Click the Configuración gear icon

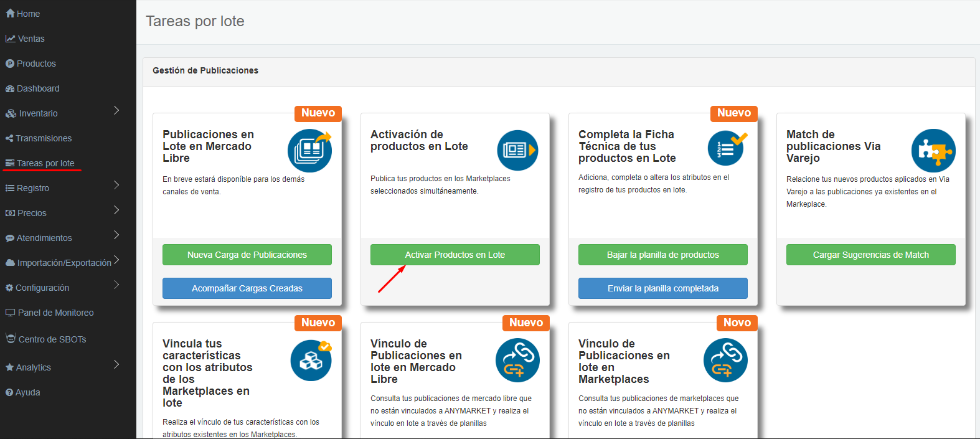tap(9, 288)
